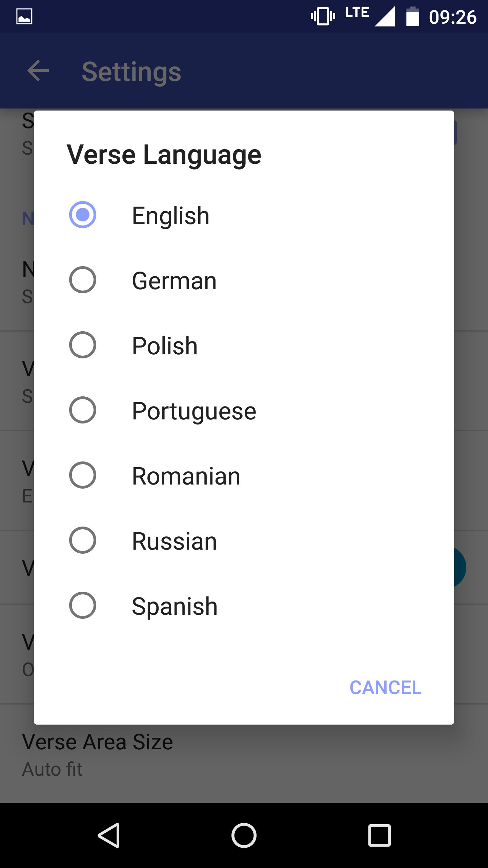Tap the Verse Language dialog title
Screen dimensions: 488x868
[164, 155]
